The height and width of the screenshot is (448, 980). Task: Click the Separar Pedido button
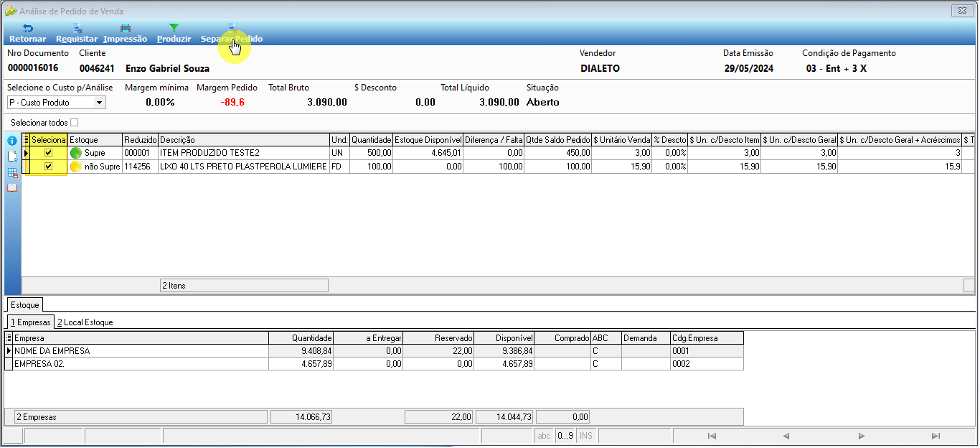coord(232,34)
